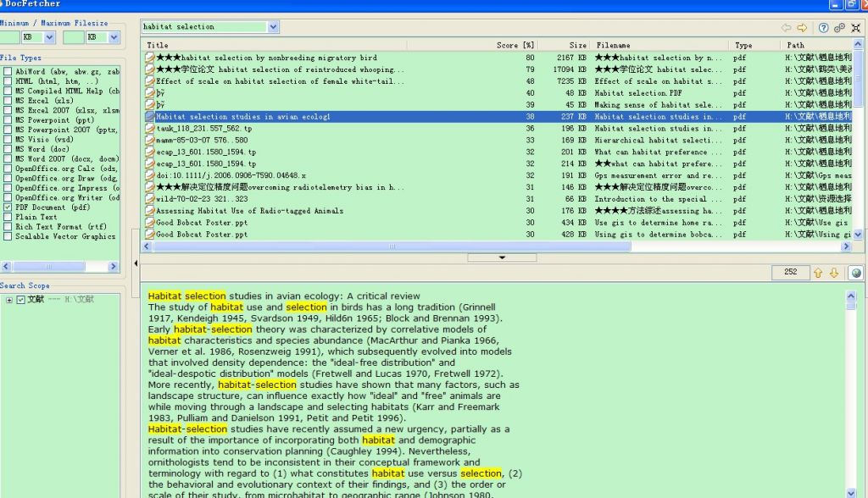Click the minimize-to-tray arrows icon
Viewport: 868px width, 498px height.
click(x=855, y=27)
